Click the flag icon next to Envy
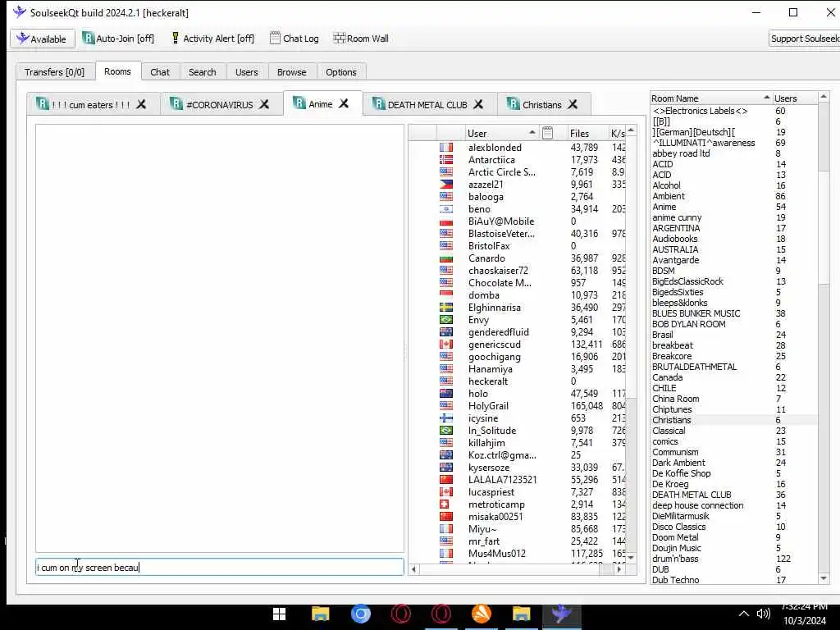 pyautogui.click(x=446, y=320)
